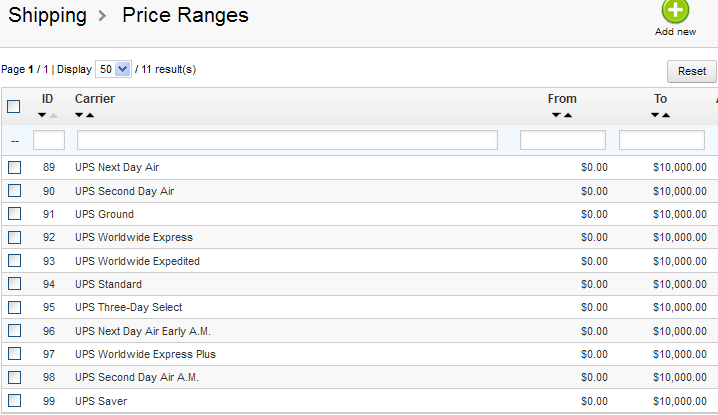
Task: Open UPS Three-Day Select entry
Action: [x=129, y=307]
